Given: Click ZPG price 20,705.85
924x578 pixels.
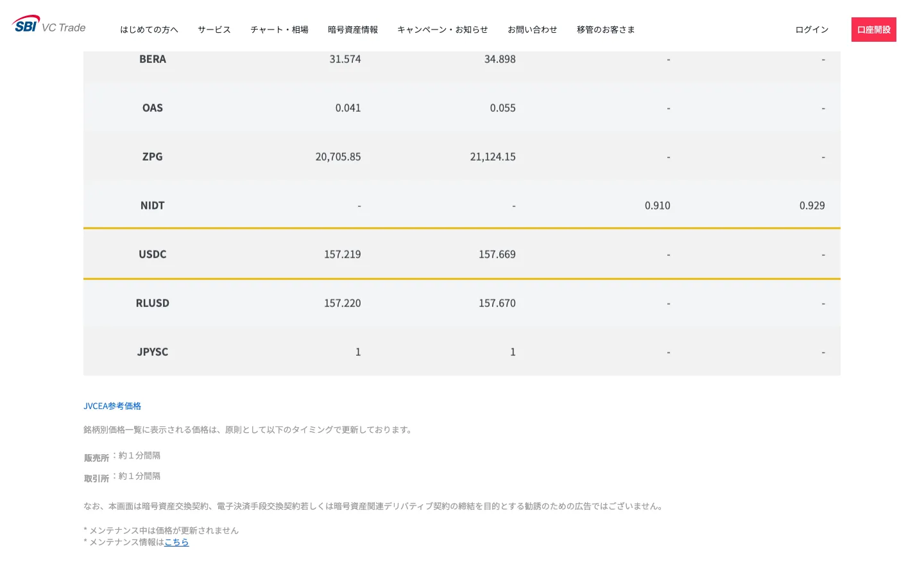Looking at the screenshot, I should tap(338, 157).
